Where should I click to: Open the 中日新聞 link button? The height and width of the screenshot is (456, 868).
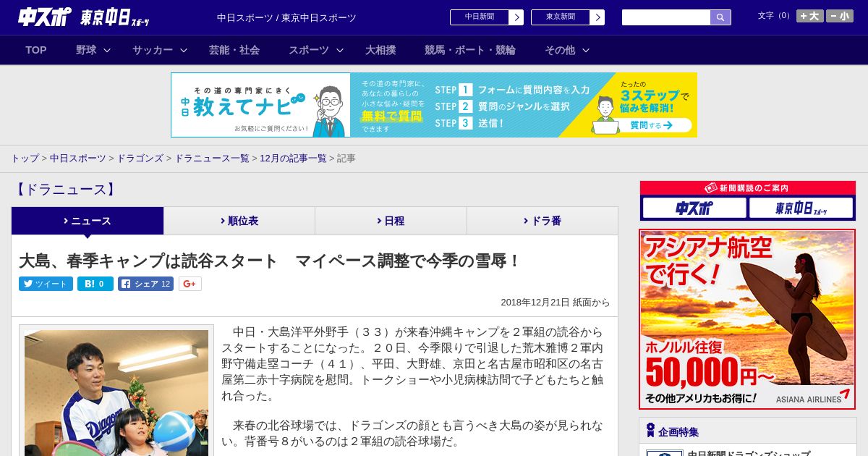pos(479,17)
